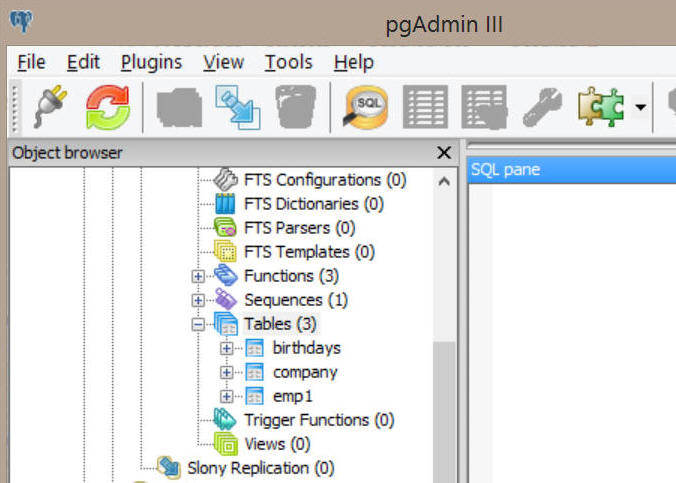Screen dimensions: 676x483
Task: Open the Edit menu
Action: coord(83,62)
